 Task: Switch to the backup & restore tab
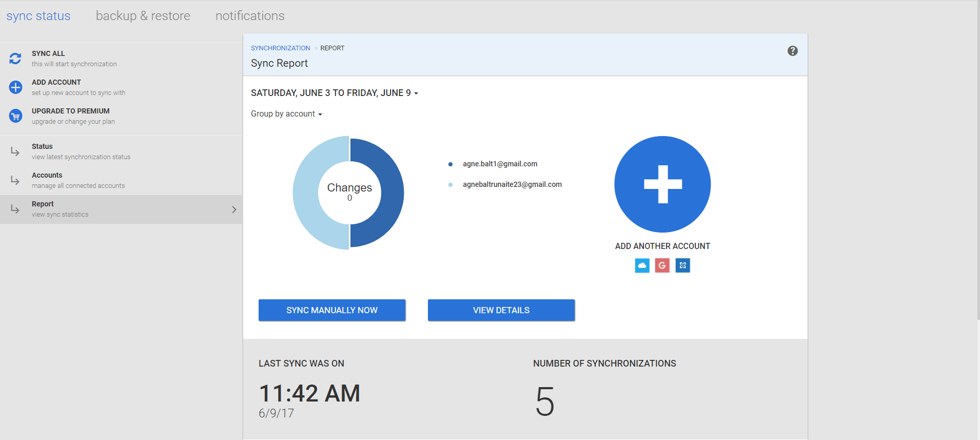143,16
